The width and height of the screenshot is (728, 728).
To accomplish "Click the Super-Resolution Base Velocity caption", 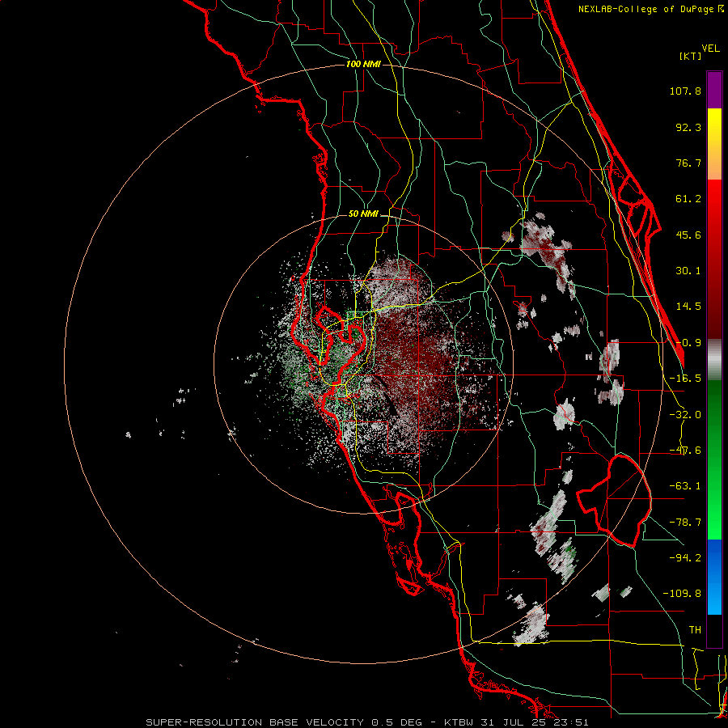I will pos(367,722).
